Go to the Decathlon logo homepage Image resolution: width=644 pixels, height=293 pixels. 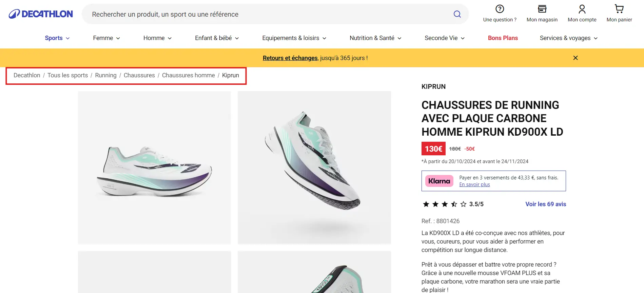click(41, 14)
